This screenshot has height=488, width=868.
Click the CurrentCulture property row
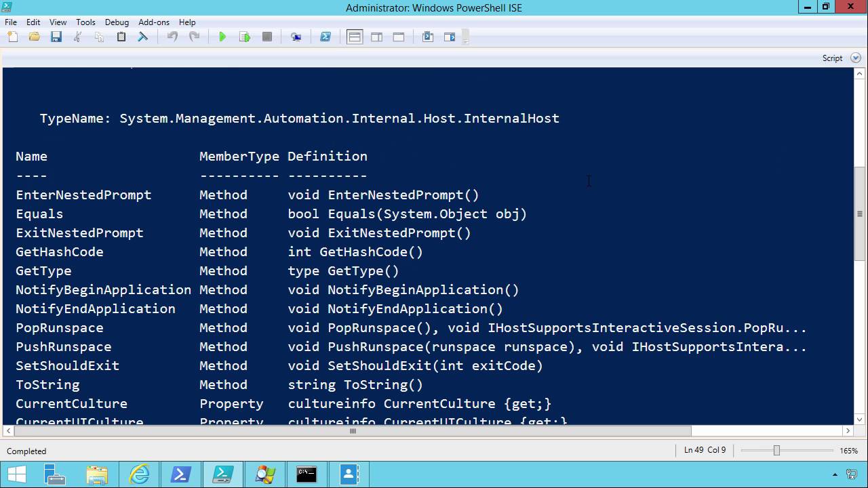(283, 404)
